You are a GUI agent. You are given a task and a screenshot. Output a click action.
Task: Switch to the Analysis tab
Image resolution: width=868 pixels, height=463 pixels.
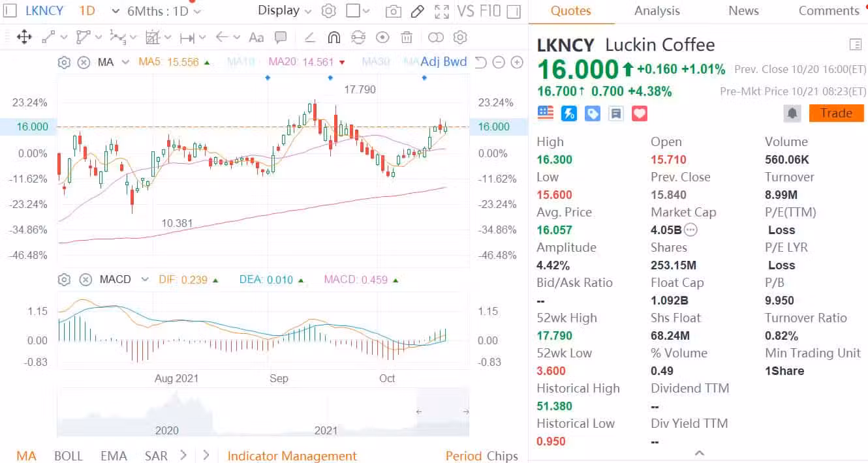tap(657, 10)
